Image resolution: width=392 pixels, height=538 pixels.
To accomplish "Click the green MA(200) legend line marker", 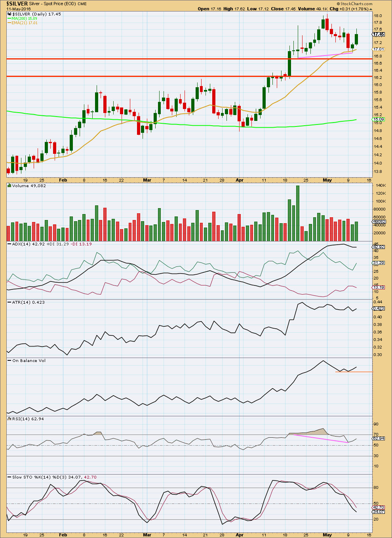I will pyautogui.click(x=9, y=18).
